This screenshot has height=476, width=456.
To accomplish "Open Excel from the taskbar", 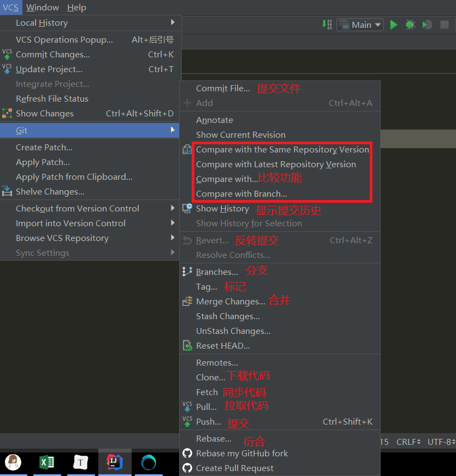I will tap(47, 462).
